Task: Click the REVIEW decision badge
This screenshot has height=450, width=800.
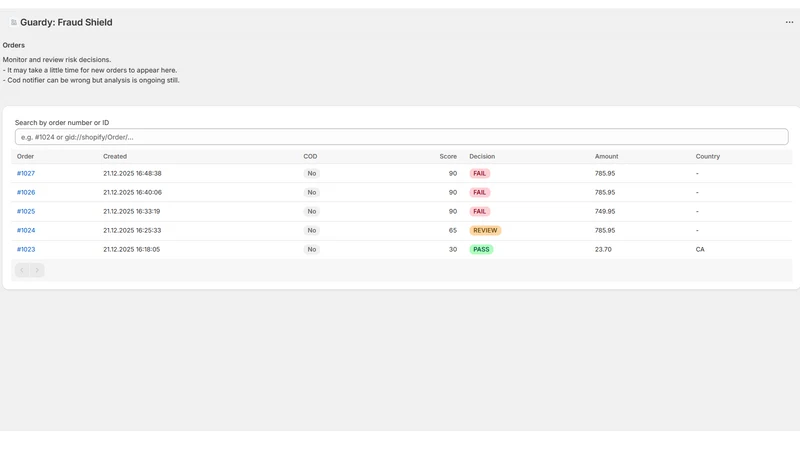Action: tap(485, 230)
